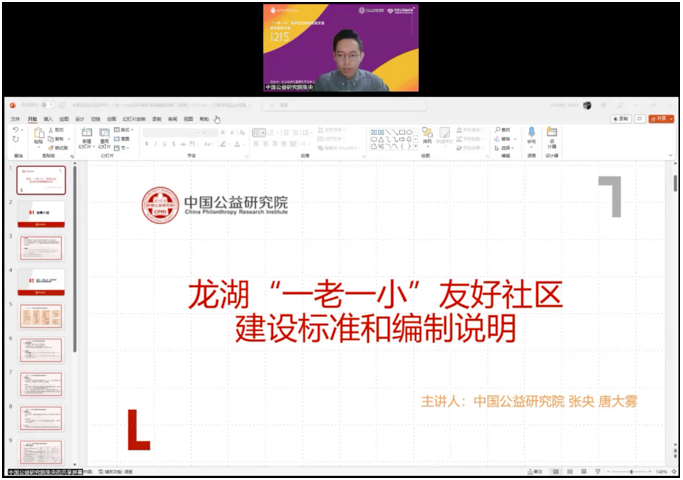683x480 pixels.
Task: Expand the shapes gallery More arrow
Action: tap(416, 146)
